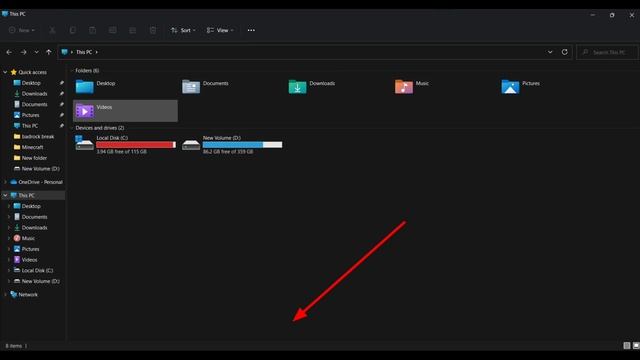The image size is (640, 360).
Task: Collapse the This PC tree node
Action: 5,196
